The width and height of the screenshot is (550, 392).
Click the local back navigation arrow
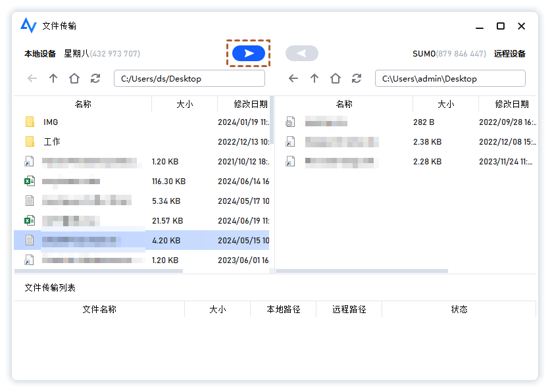(32, 78)
